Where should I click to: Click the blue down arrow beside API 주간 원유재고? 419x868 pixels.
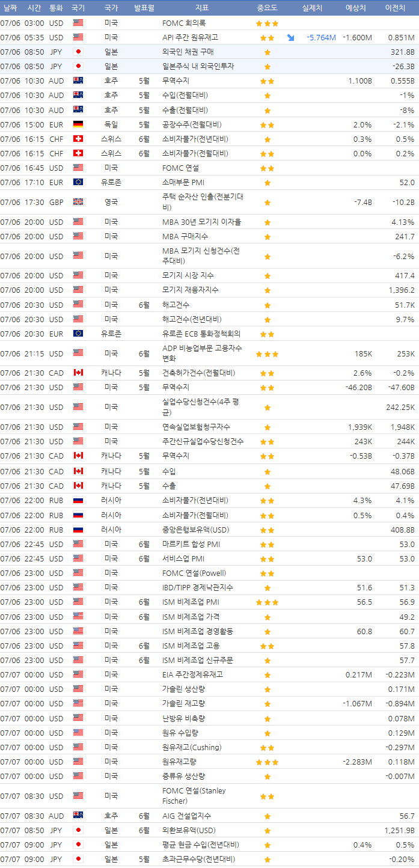click(291, 37)
